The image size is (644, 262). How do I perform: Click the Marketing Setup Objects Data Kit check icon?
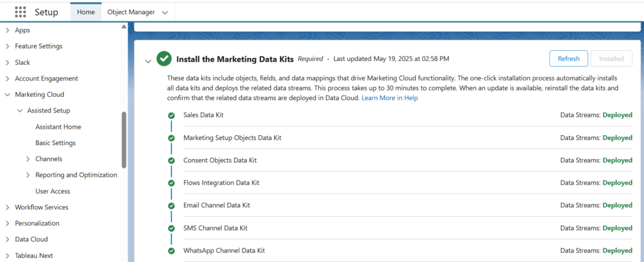171,138
